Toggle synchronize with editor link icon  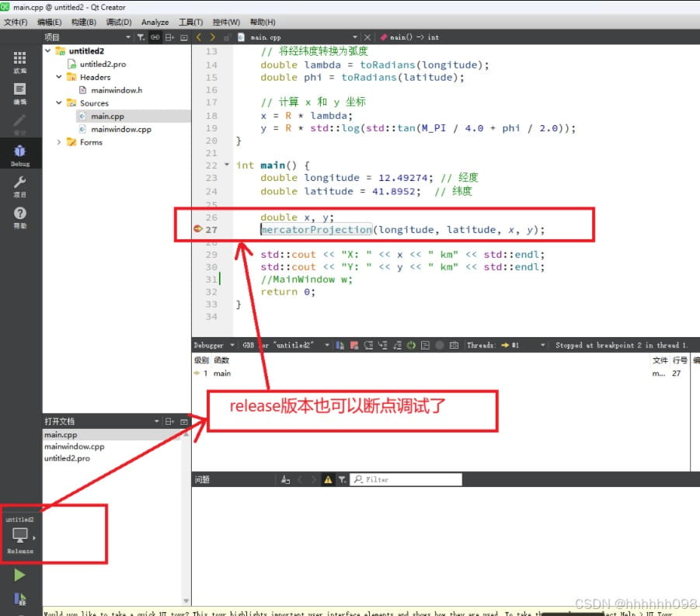[x=155, y=37]
